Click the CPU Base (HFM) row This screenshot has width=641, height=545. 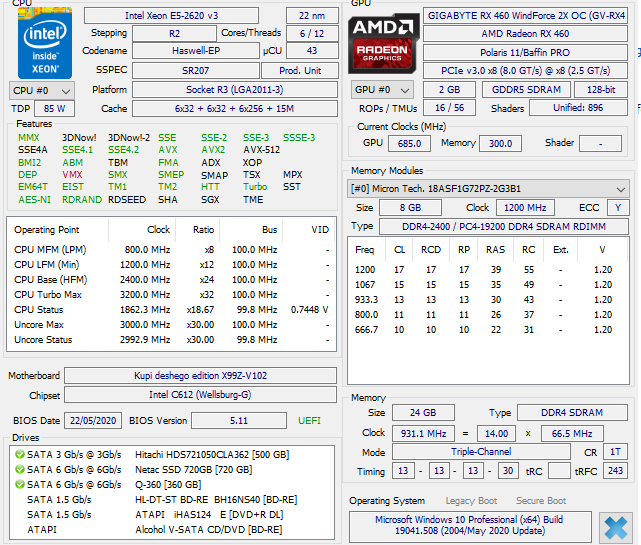click(172, 280)
